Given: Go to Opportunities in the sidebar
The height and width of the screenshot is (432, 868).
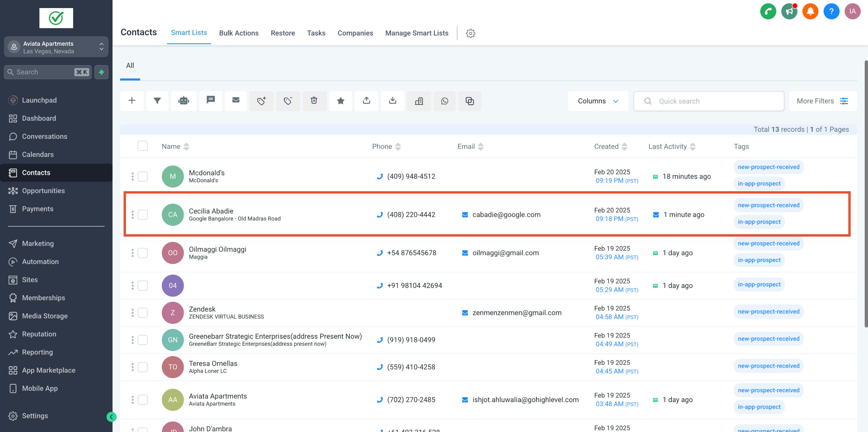Looking at the screenshot, I should (43, 191).
